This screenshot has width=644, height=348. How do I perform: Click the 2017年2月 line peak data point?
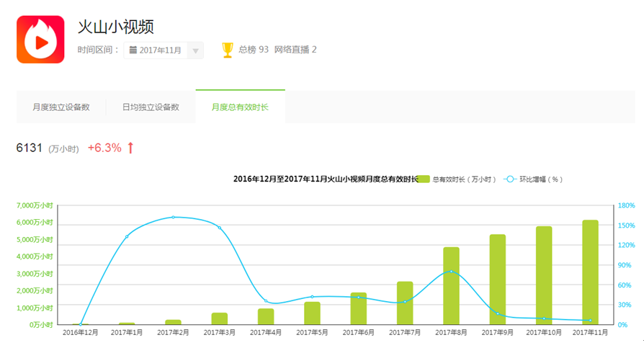(173, 218)
